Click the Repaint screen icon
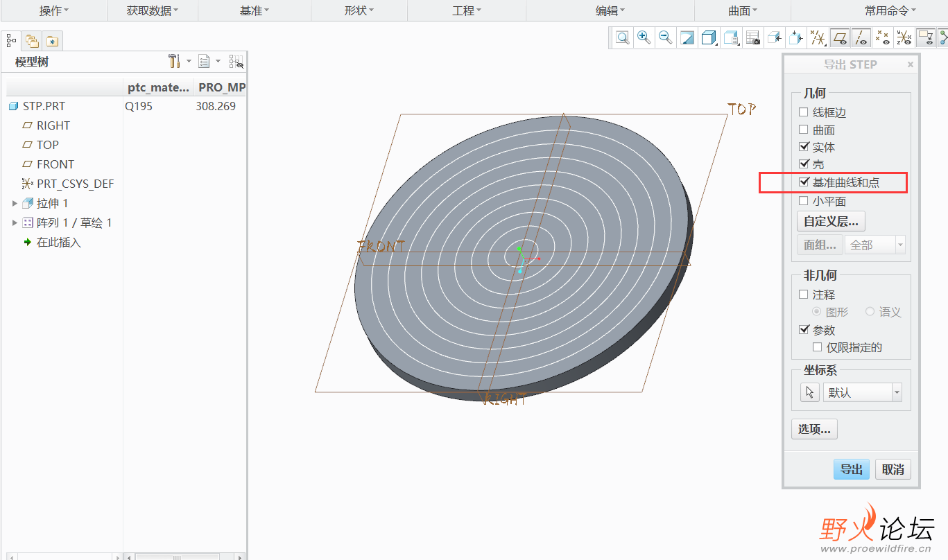The image size is (948, 560). [687, 37]
